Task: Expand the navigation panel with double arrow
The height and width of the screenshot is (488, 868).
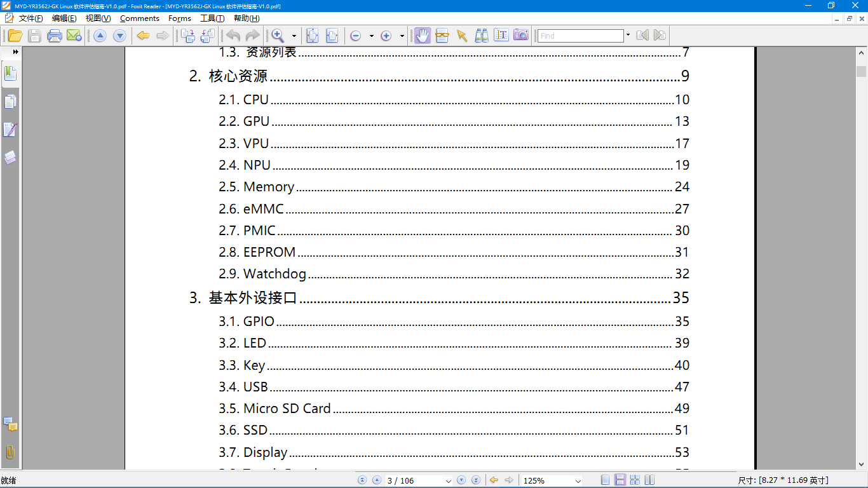Action: click(x=15, y=51)
